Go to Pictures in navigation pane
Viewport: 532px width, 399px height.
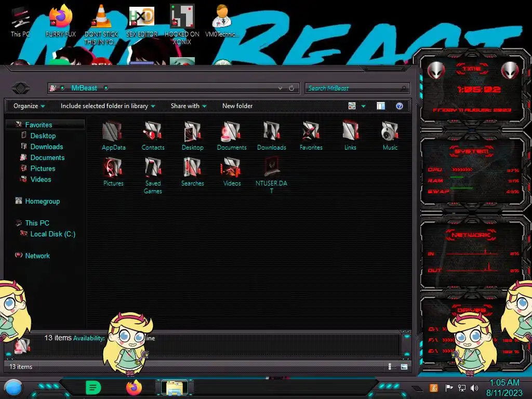click(43, 168)
